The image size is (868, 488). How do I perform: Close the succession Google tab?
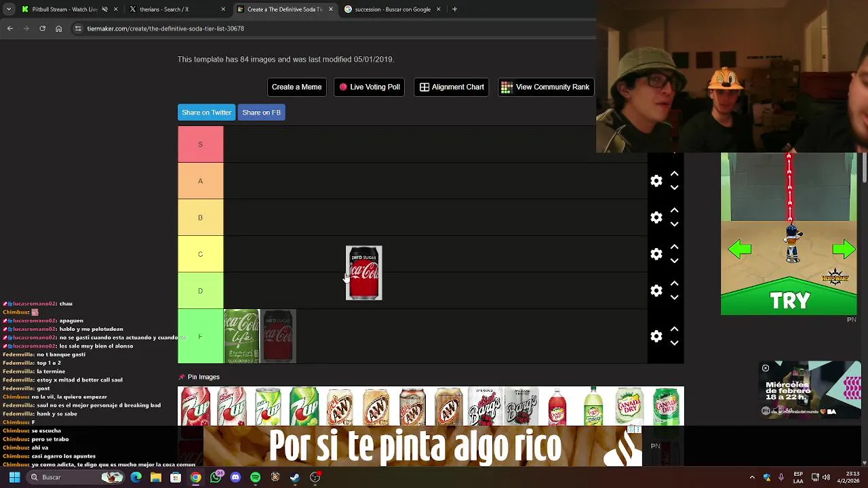click(x=438, y=9)
